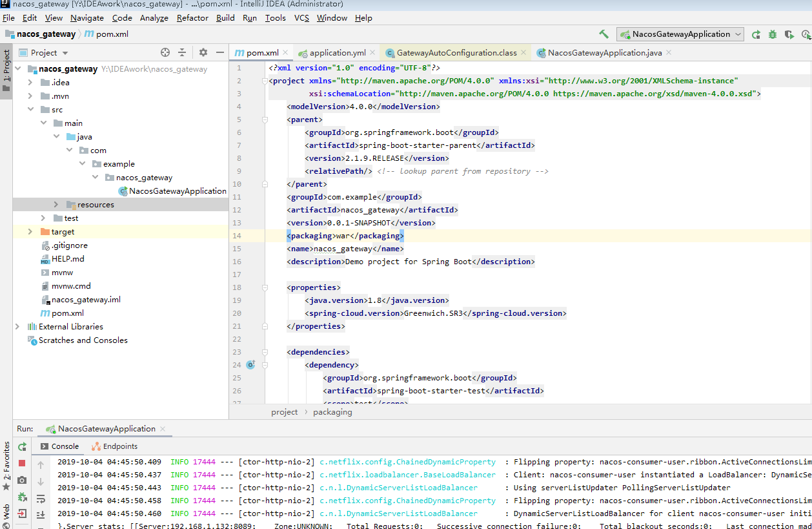Toggle scroll to end in console
This screenshot has height=529, width=812.
(x=41, y=515)
